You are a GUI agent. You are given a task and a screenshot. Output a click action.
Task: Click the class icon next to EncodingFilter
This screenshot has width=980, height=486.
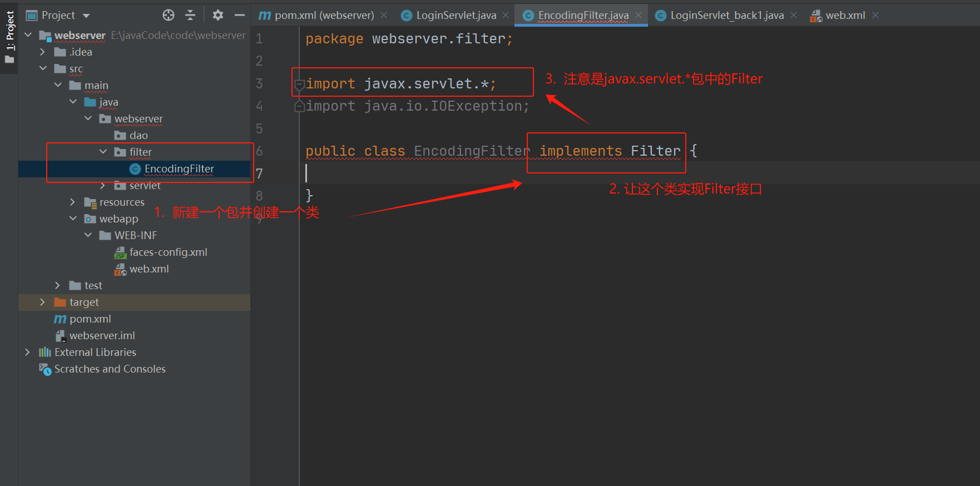tap(135, 168)
